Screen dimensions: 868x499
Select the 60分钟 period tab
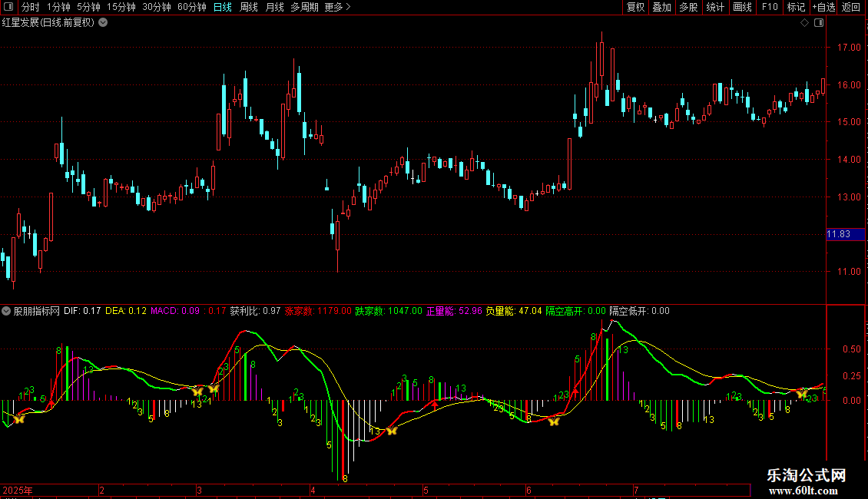[192, 7]
